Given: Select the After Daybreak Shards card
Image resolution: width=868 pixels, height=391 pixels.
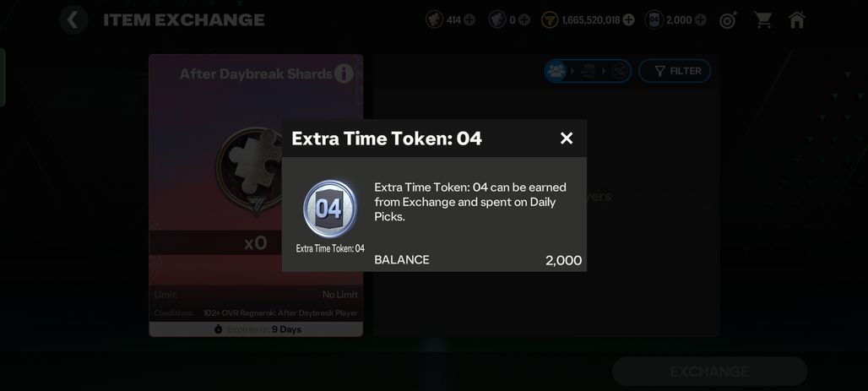Looking at the screenshot, I should point(256,195).
